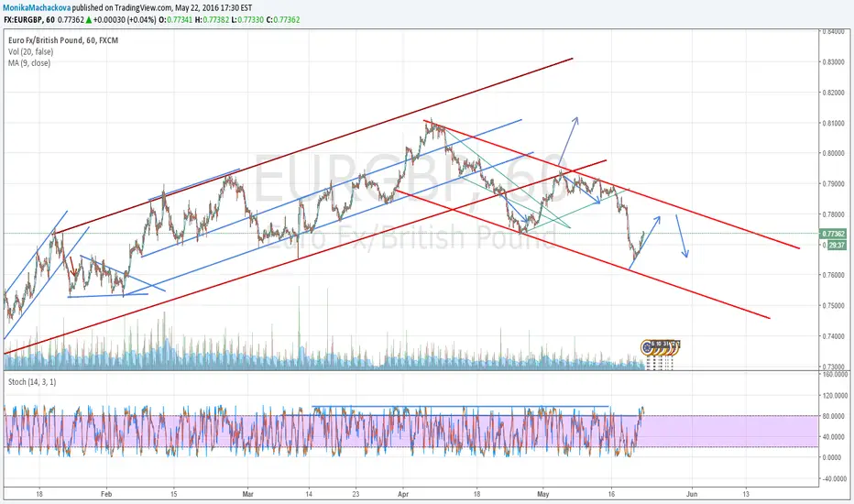Click the 0.80000 price axis label
Screen dimensions: 854x504
click(x=835, y=153)
